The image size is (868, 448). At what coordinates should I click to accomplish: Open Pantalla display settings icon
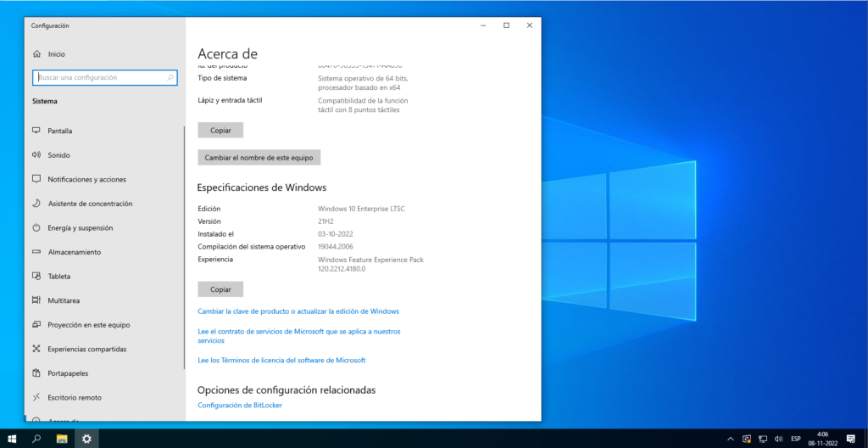pos(36,131)
